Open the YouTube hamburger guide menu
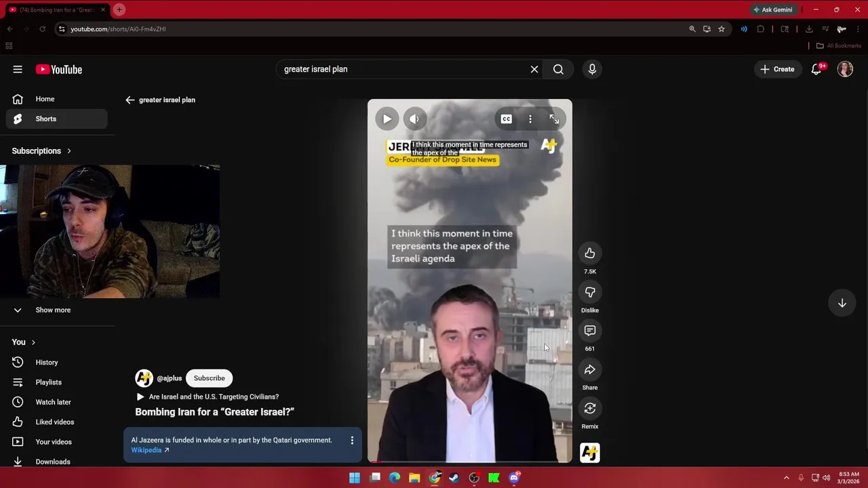The image size is (868, 488). pos(18,69)
